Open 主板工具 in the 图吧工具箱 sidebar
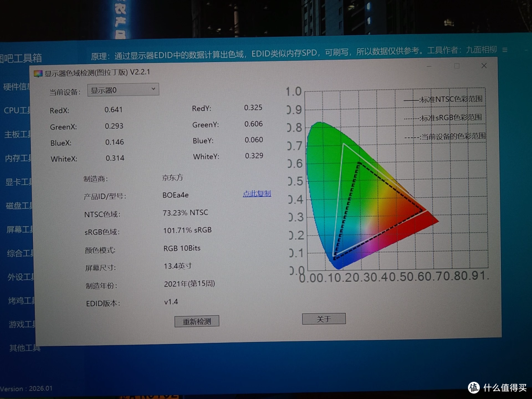This screenshot has height=399, width=532. coord(18,134)
